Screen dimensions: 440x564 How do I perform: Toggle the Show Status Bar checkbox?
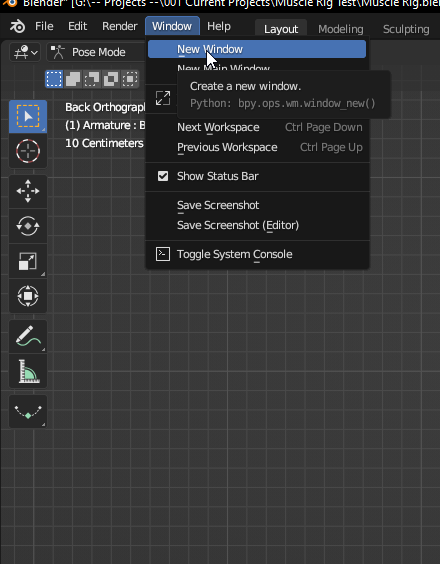(x=163, y=176)
